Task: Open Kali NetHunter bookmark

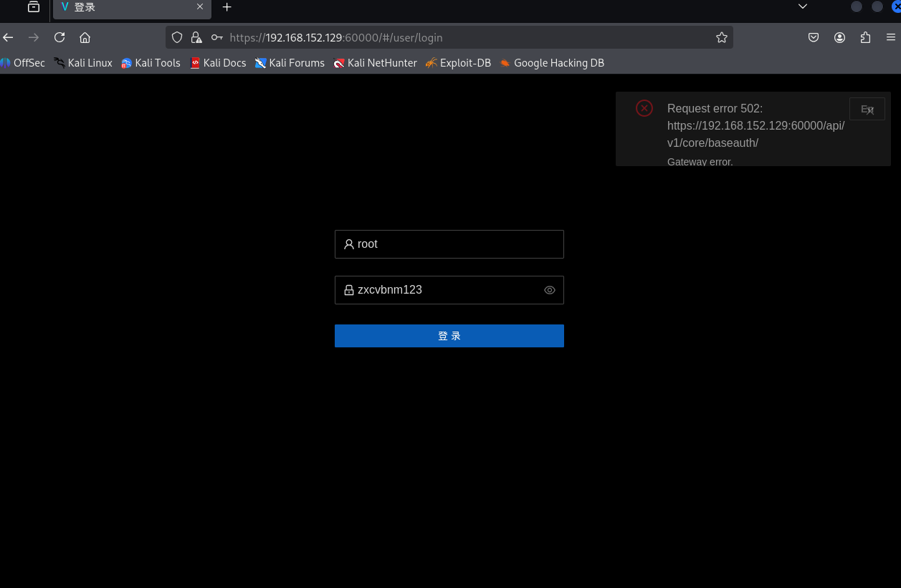Action: (375, 63)
